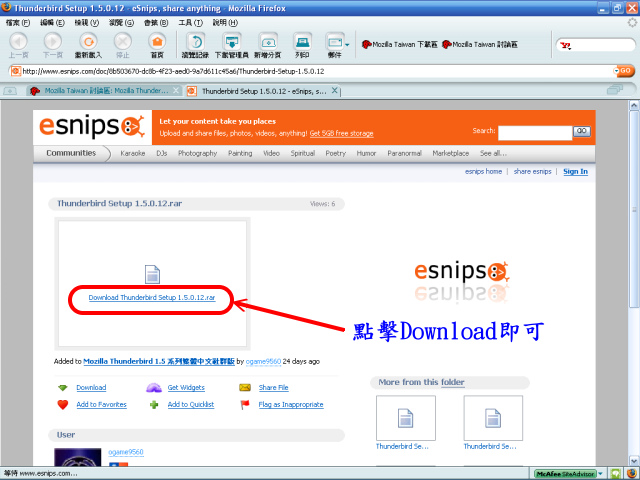Open the Bookmarks menu

coord(156,22)
